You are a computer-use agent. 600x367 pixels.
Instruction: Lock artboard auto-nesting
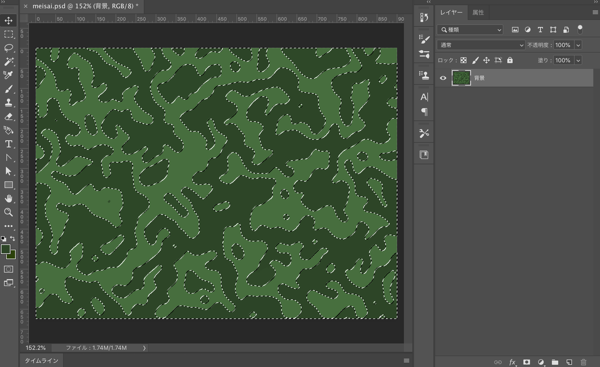pyautogui.click(x=498, y=60)
